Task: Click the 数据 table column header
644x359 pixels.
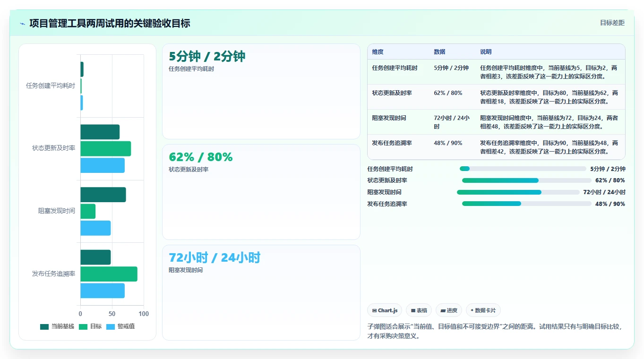Action: [x=439, y=52]
